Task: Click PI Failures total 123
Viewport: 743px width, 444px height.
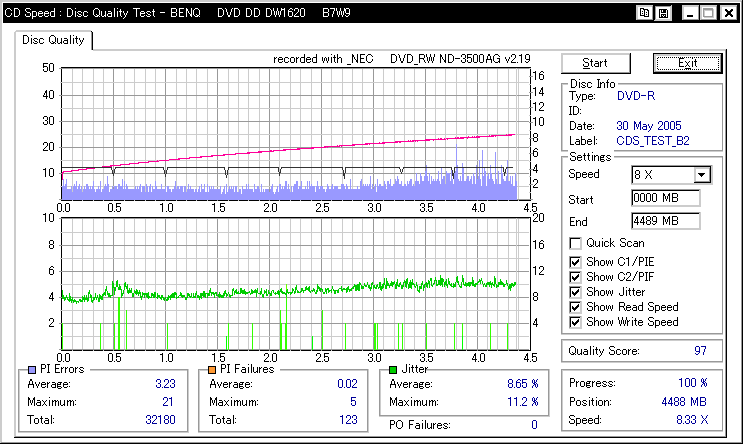Action: coord(348,420)
